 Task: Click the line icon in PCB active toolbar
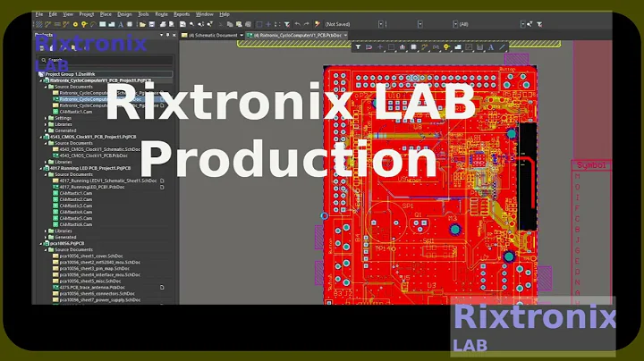503,47
